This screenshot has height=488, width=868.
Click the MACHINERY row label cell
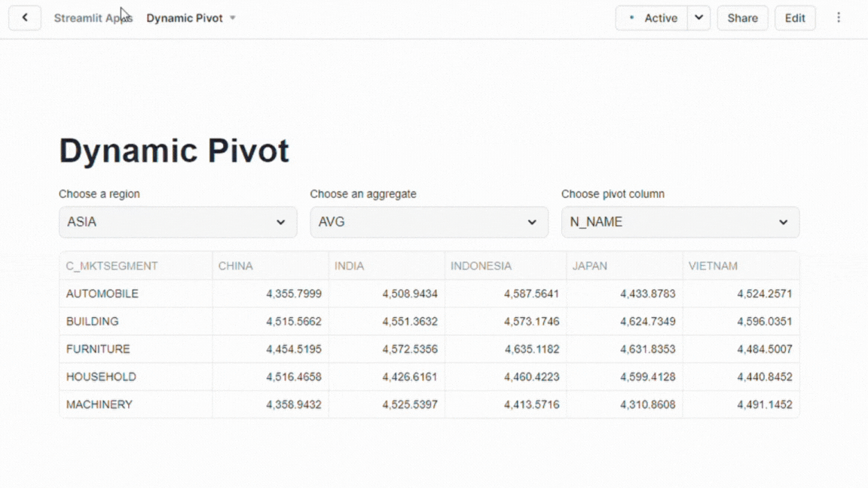(x=99, y=404)
